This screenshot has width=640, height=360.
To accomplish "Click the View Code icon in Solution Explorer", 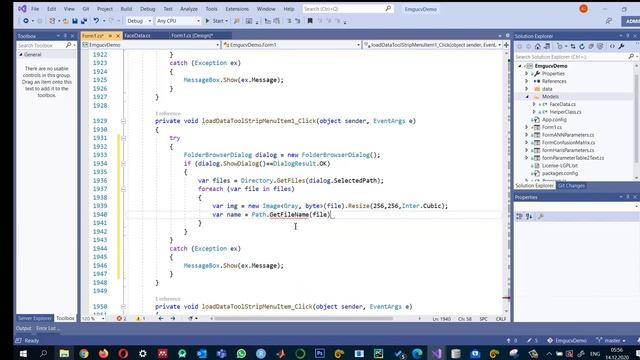I will [612, 47].
